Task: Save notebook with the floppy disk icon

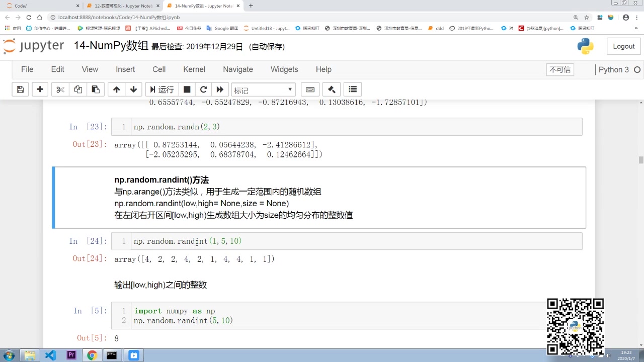Action: click(20, 89)
